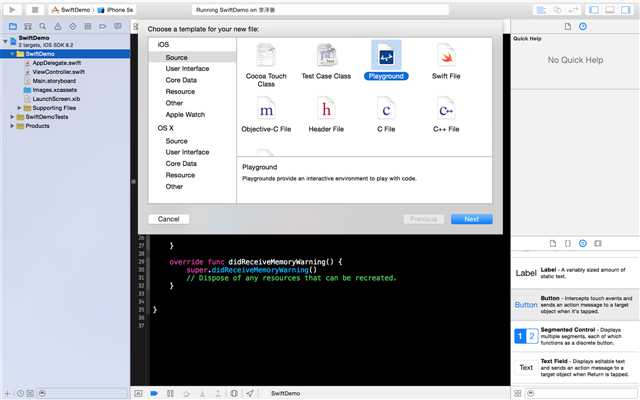Image resolution: width=640 pixels, height=400 pixels.
Task: Show the Code Snippet library icon
Action: tap(568, 243)
